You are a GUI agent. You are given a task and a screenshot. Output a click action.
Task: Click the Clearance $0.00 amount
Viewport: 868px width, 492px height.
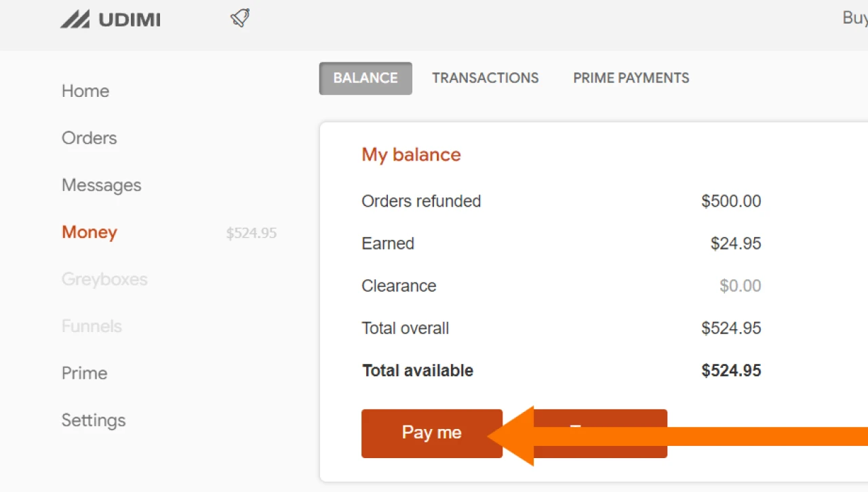click(740, 286)
